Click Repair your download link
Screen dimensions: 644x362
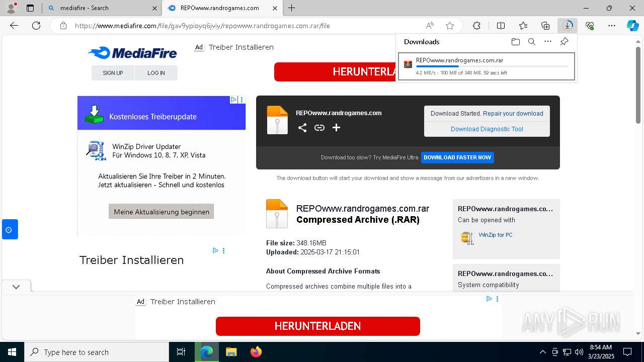tap(513, 114)
